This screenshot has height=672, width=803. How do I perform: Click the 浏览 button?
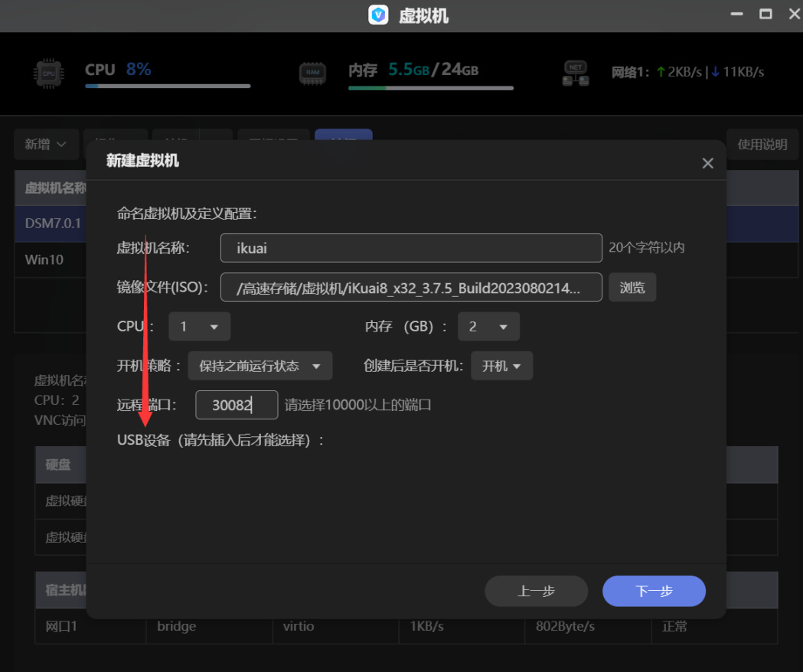click(x=632, y=287)
